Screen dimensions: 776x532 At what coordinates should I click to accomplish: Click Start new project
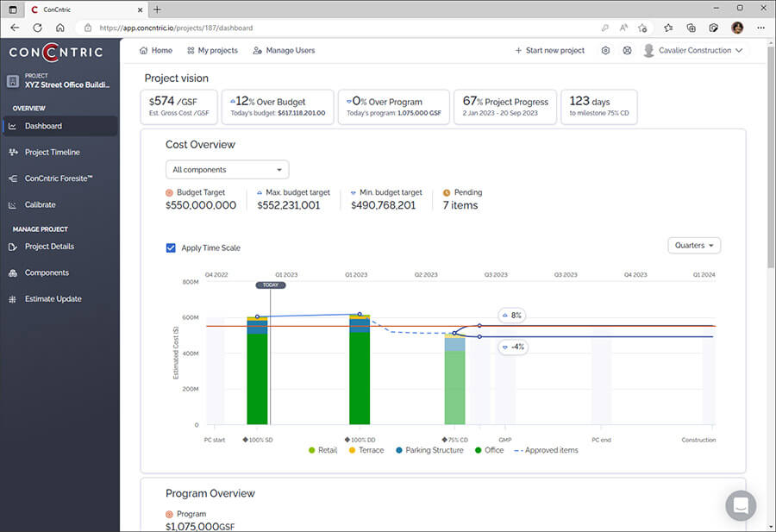[x=550, y=50]
